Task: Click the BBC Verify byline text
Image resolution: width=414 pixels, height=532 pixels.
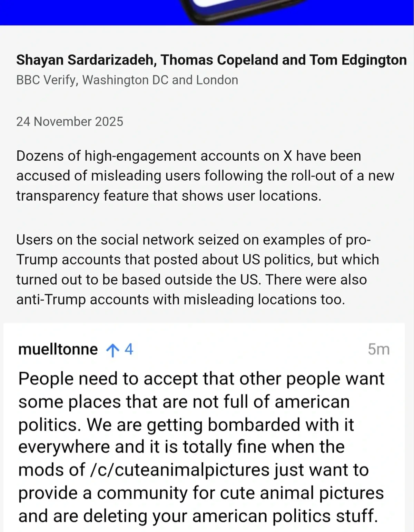Action: [47, 80]
